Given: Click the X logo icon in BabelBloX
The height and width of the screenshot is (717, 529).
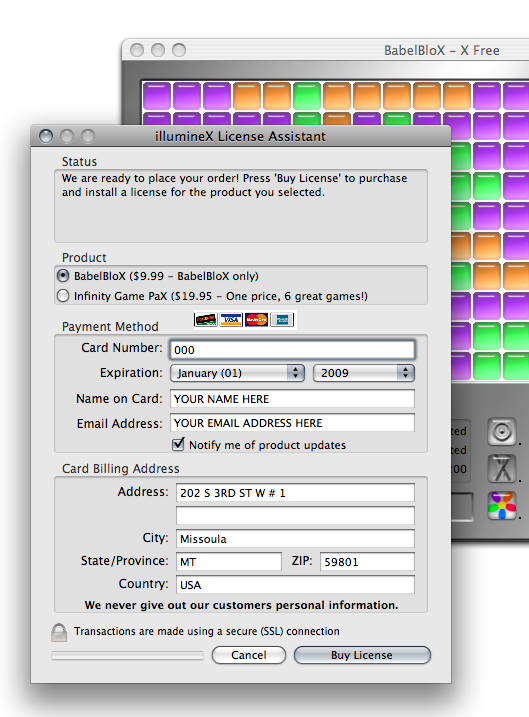Looking at the screenshot, I should click(x=502, y=469).
